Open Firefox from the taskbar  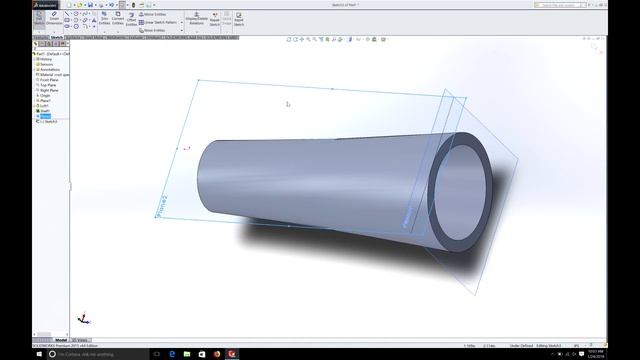pos(217,354)
